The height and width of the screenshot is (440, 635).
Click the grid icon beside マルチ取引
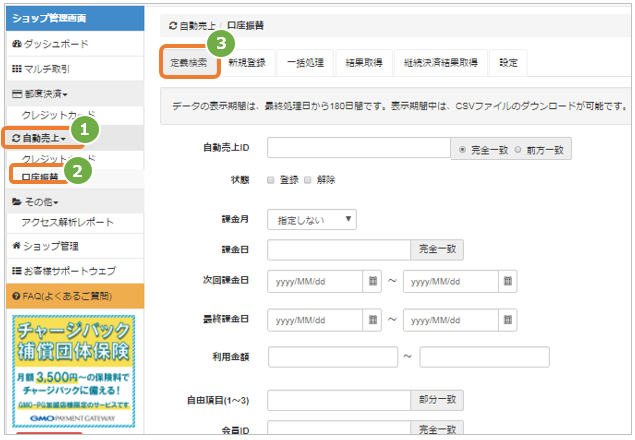[17, 69]
